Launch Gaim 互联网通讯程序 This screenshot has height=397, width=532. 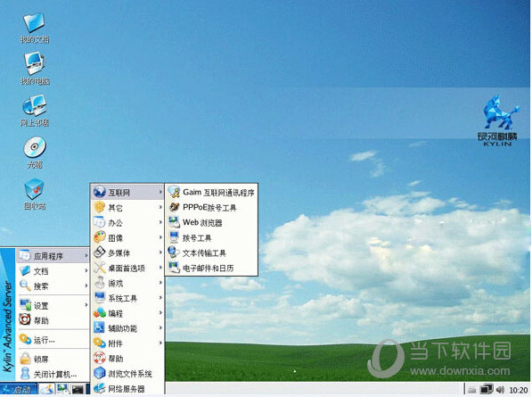click(x=211, y=193)
